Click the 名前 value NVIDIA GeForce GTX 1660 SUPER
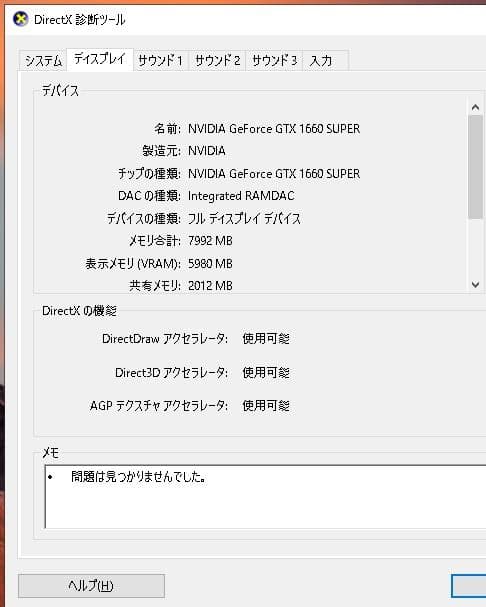The image size is (486, 607). pyautogui.click(x=274, y=129)
